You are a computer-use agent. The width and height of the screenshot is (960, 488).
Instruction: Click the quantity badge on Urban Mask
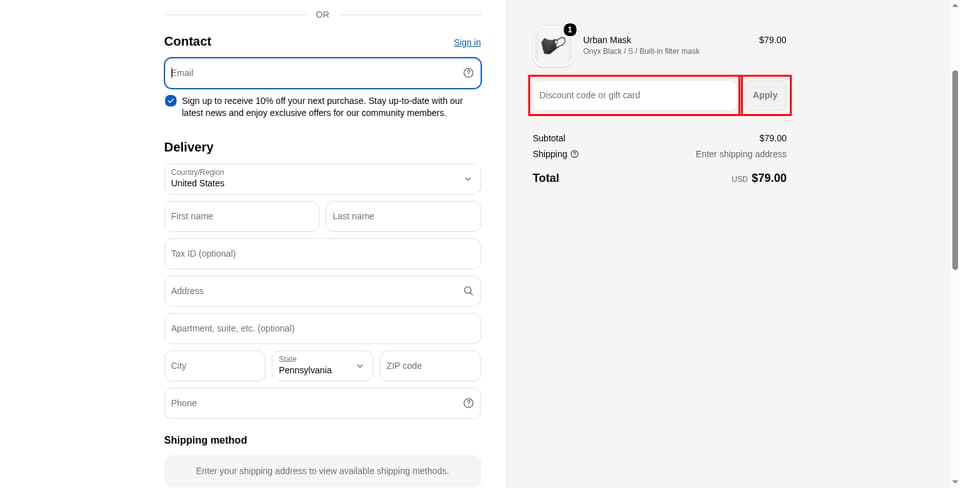[570, 29]
